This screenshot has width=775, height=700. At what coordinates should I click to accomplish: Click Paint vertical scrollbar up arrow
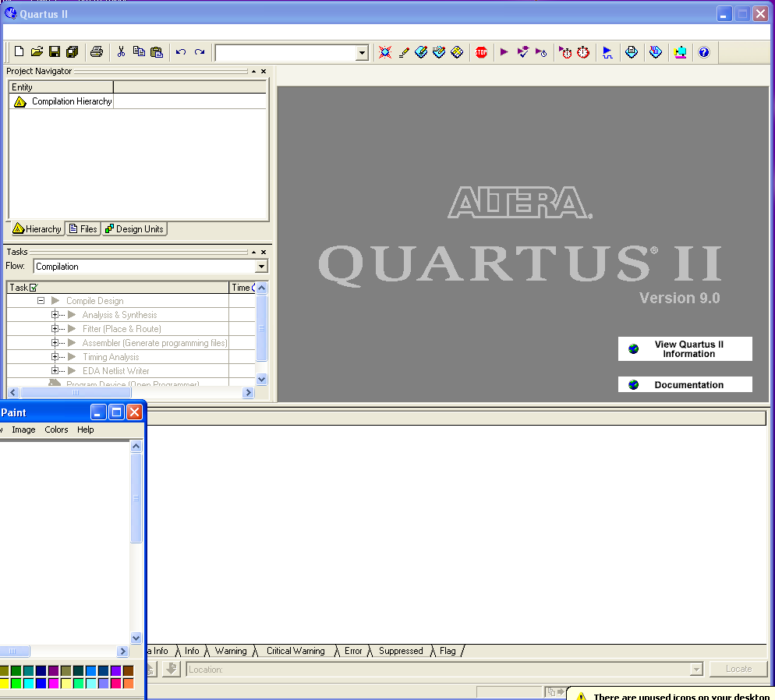coord(136,446)
